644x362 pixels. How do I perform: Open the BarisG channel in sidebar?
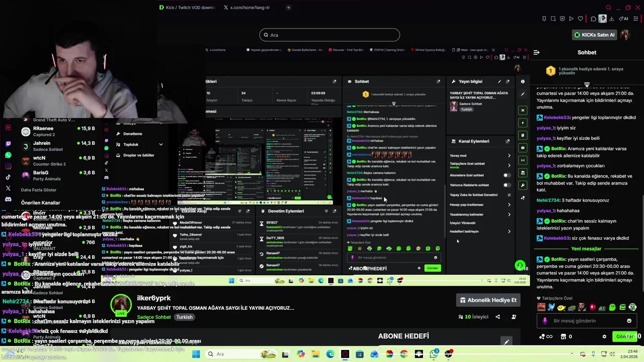58,175
